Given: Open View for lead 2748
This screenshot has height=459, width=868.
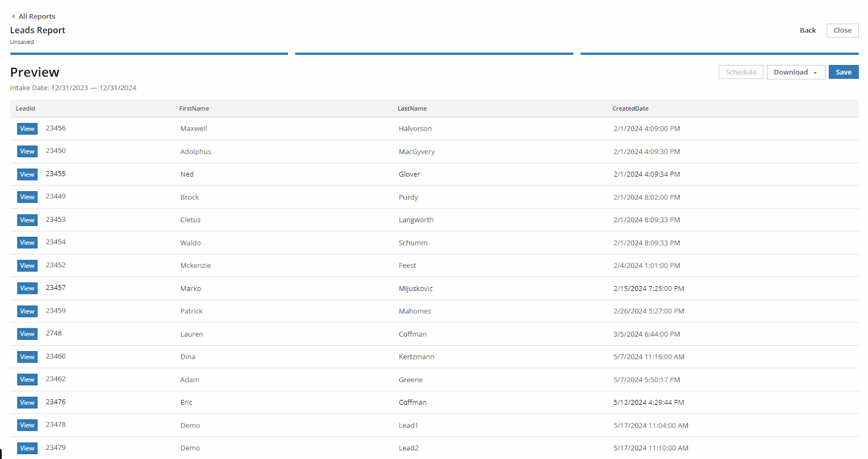Looking at the screenshot, I should [27, 334].
